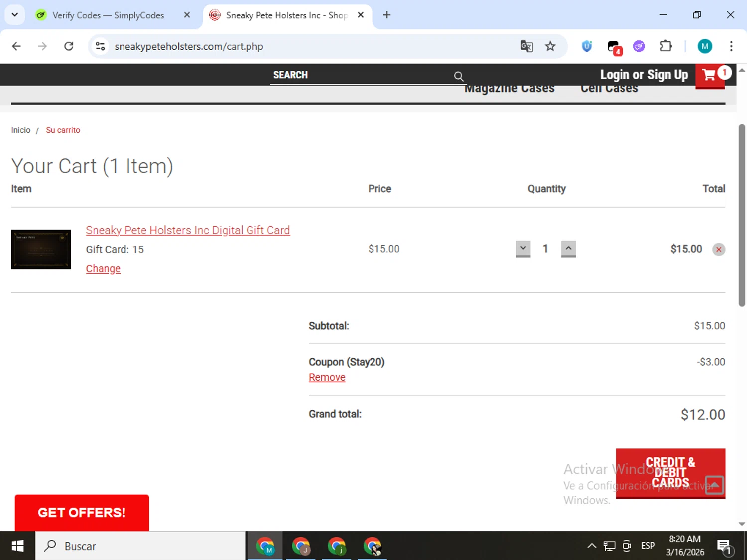
Task: Click the search magnifier icon
Action: pos(459,76)
